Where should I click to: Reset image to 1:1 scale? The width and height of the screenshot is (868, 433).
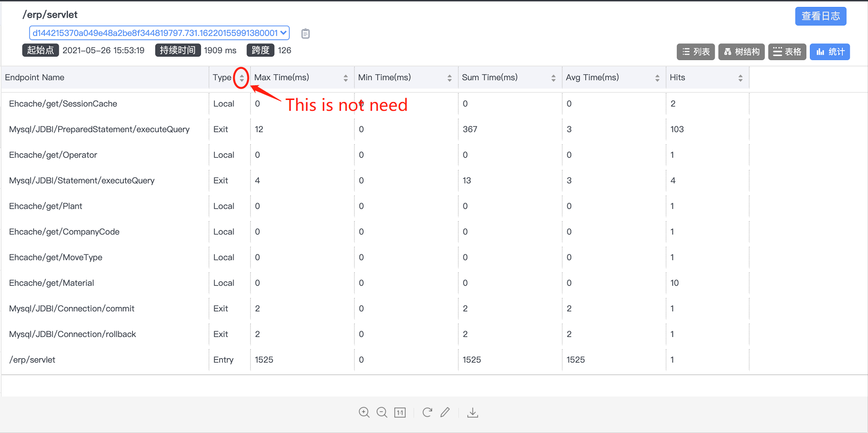pos(400,412)
